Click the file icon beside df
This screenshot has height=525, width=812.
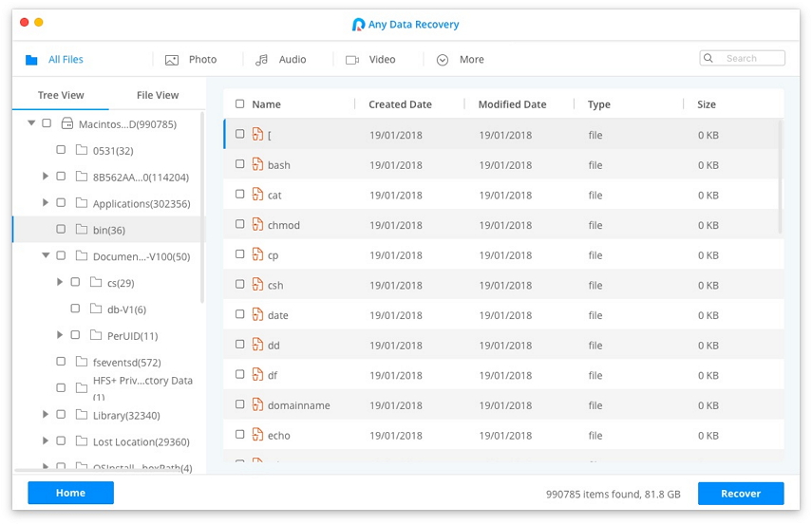pos(257,374)
